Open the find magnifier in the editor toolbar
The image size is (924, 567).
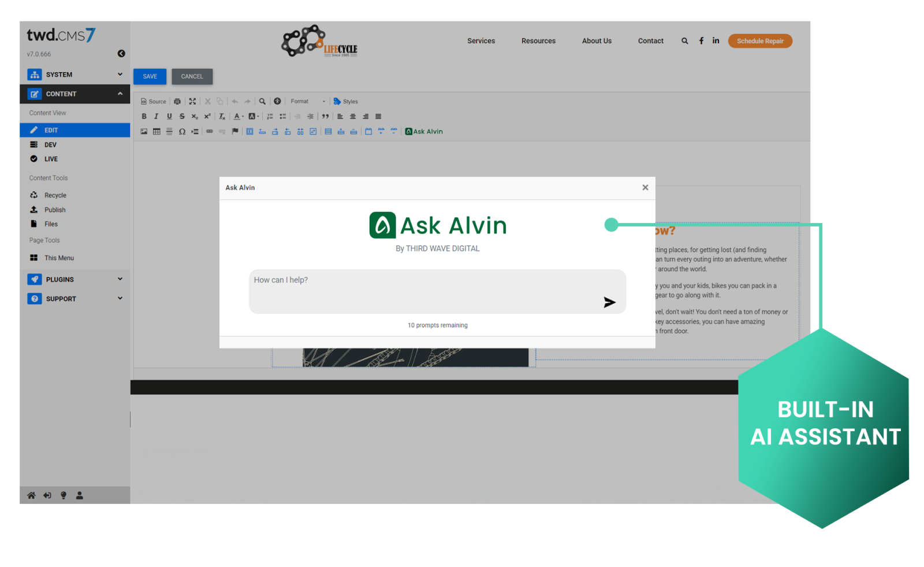click(262, 102)
